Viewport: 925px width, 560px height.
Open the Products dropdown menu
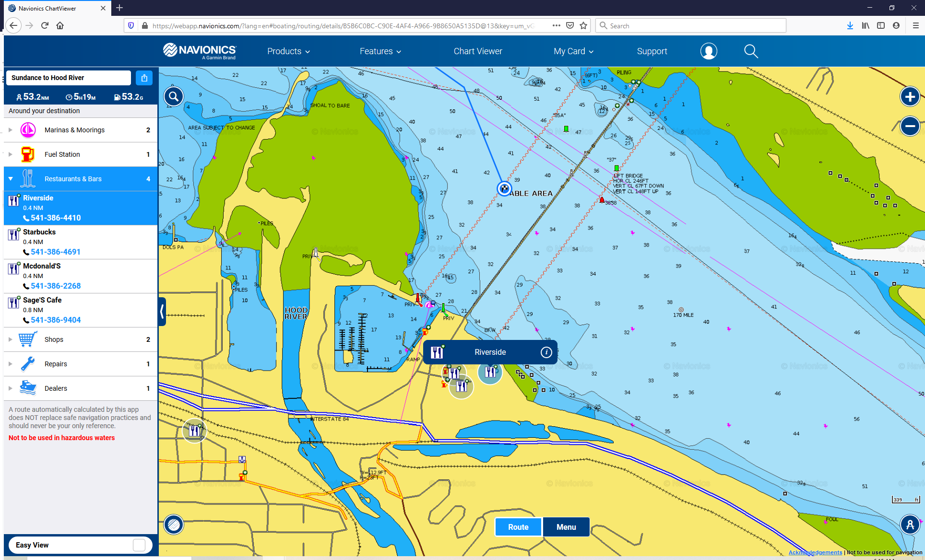click(x=288, y=51)
